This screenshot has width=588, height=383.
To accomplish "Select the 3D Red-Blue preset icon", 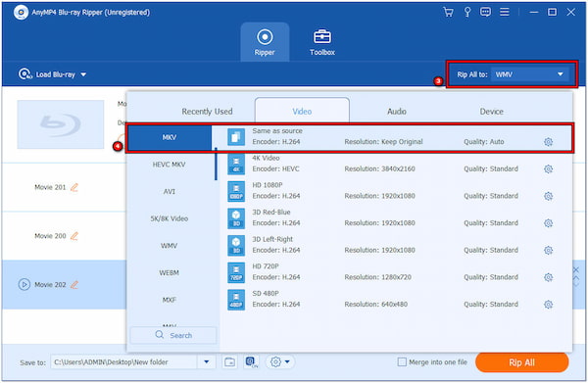I will [x=236, y=217].
